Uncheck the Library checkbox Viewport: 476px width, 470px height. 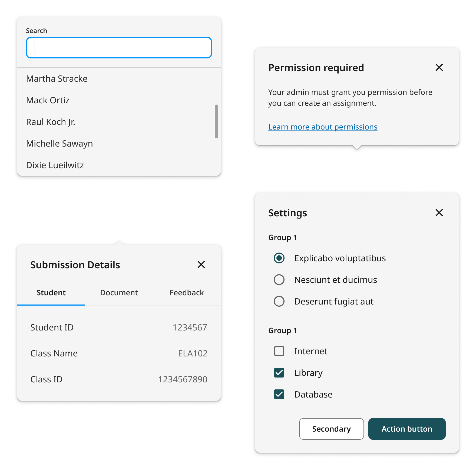pos(279,373)
